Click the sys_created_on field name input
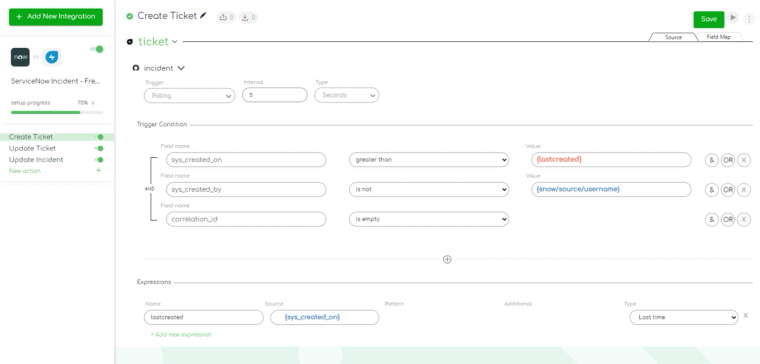 pyautogui.click(x=246, y=159)
